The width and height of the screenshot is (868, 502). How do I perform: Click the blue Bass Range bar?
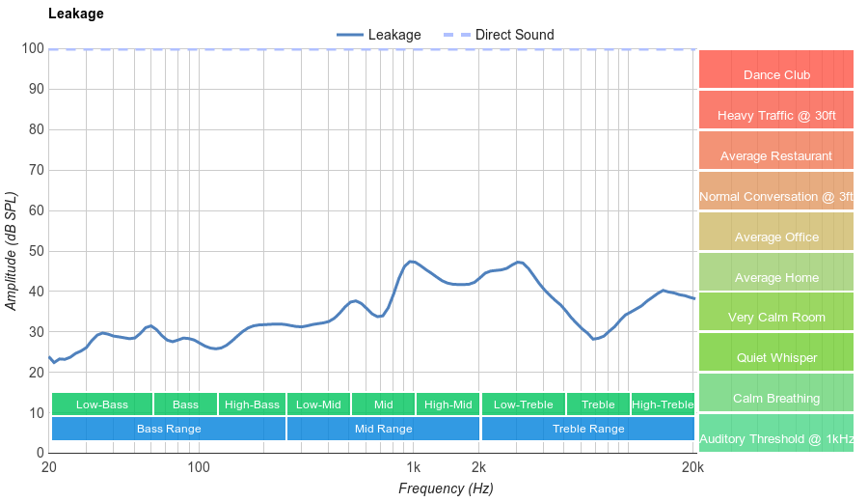(169, 429)
